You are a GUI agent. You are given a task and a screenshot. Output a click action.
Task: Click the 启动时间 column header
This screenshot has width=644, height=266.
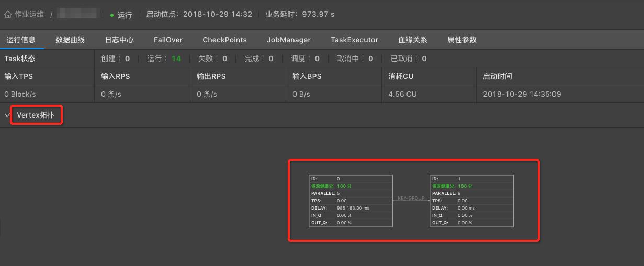click(498, 76)
